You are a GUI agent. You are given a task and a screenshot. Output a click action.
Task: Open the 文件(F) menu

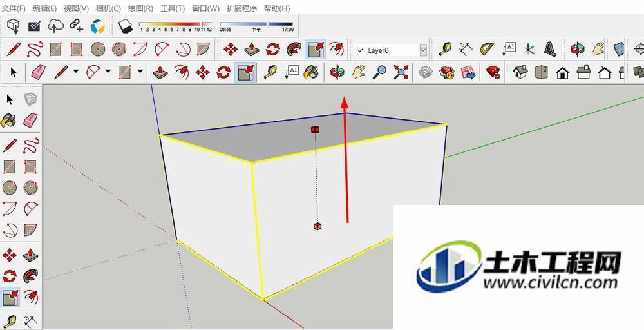pos(14,8)
